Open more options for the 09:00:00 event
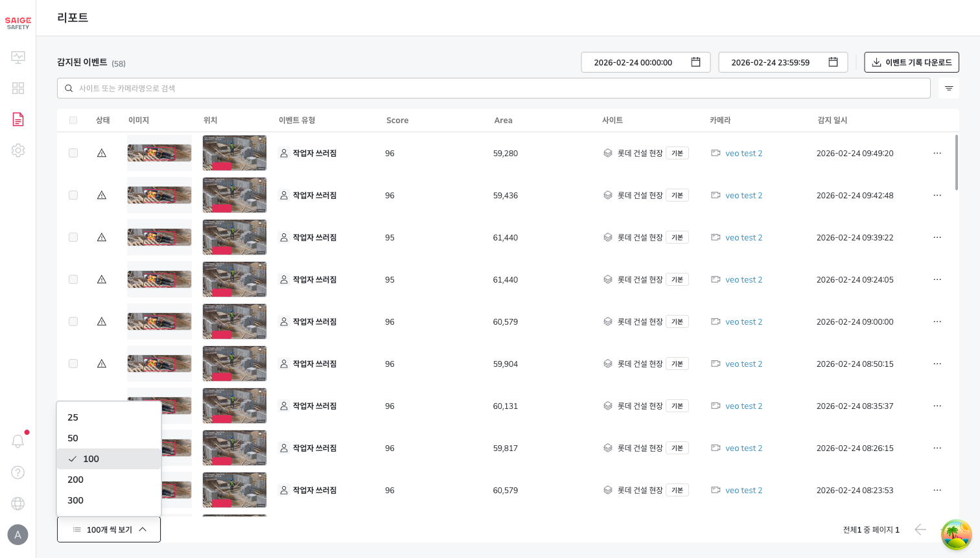 (937, 321)
